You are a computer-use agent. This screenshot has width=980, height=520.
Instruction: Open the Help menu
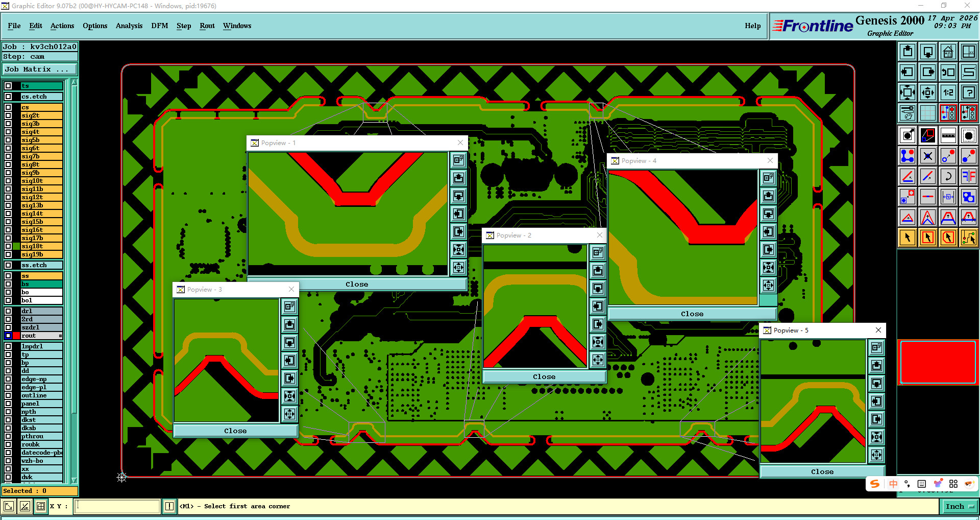tap(752, 26)
